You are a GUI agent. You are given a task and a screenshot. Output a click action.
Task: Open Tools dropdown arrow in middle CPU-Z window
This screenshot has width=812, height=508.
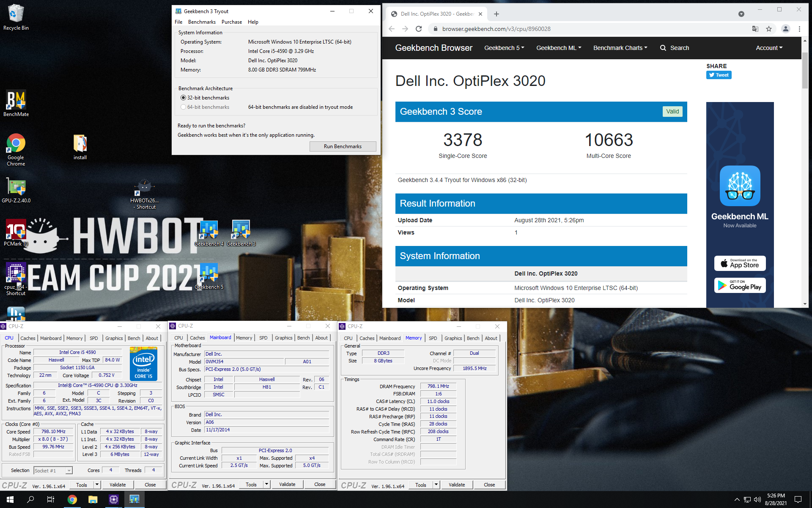tap(266, 484)
